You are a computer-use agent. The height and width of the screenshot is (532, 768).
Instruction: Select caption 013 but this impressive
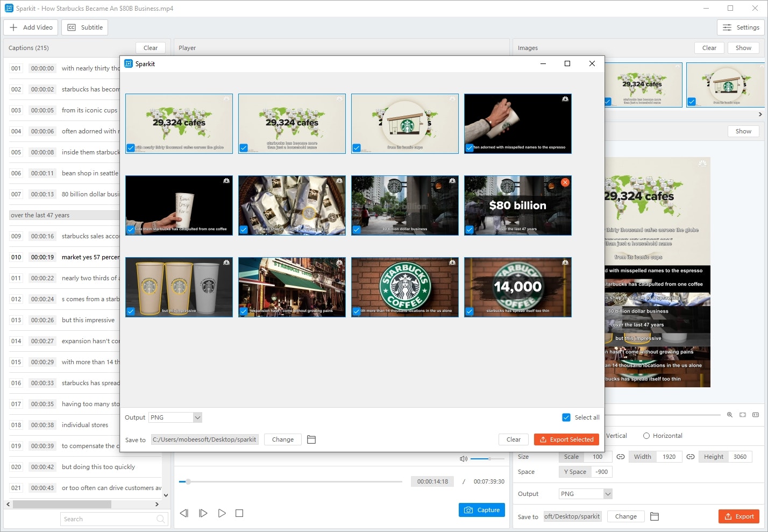click(x=65, y=320)
